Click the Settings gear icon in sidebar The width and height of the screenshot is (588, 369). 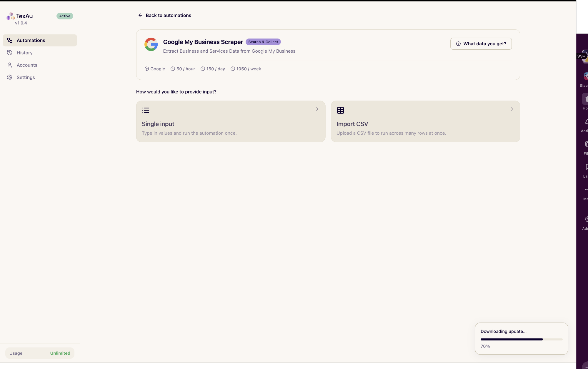pyautogui.click(x=10, y=77)
